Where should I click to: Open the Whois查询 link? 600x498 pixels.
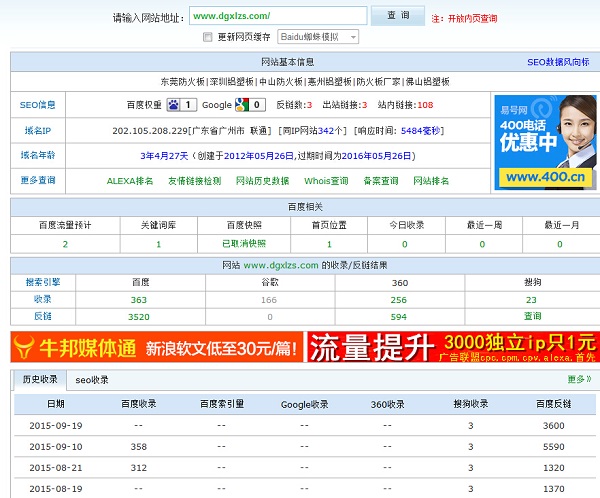pos(326,181)
